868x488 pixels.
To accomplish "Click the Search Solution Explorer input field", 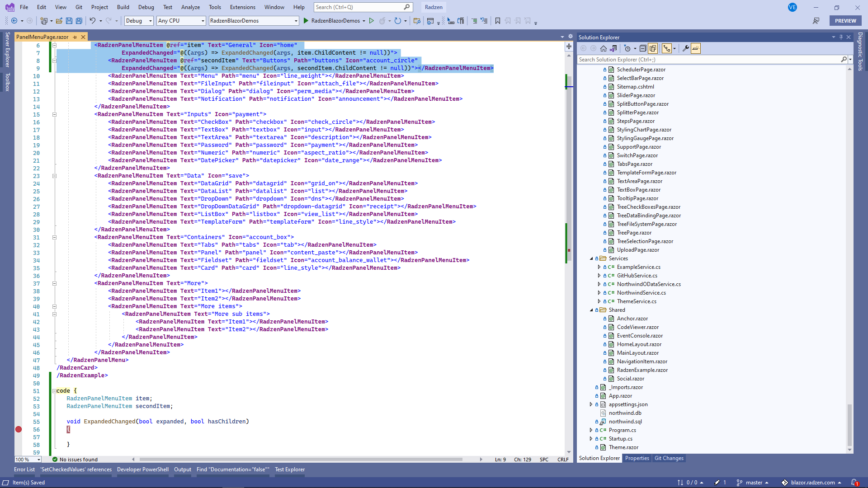I will (x=708, y=60).
